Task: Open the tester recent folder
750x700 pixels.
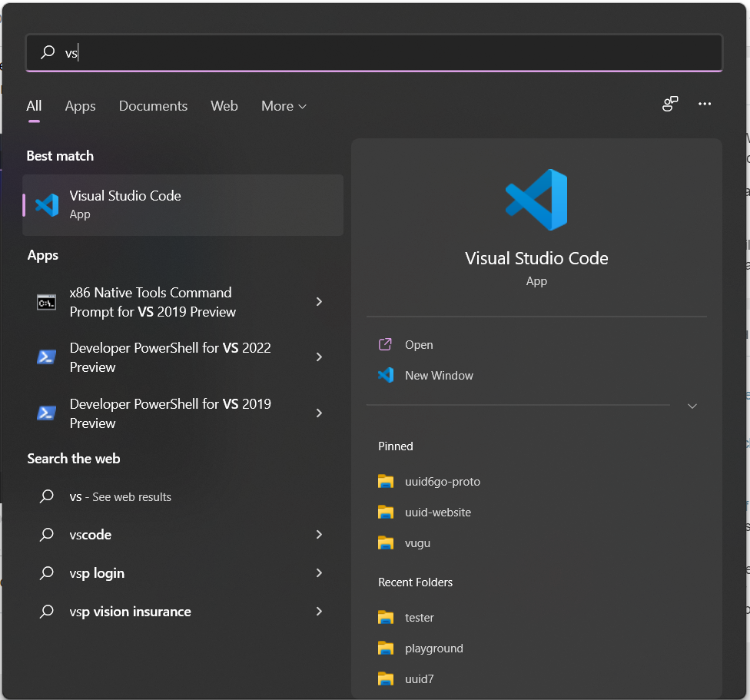Action: pos(420,618)
